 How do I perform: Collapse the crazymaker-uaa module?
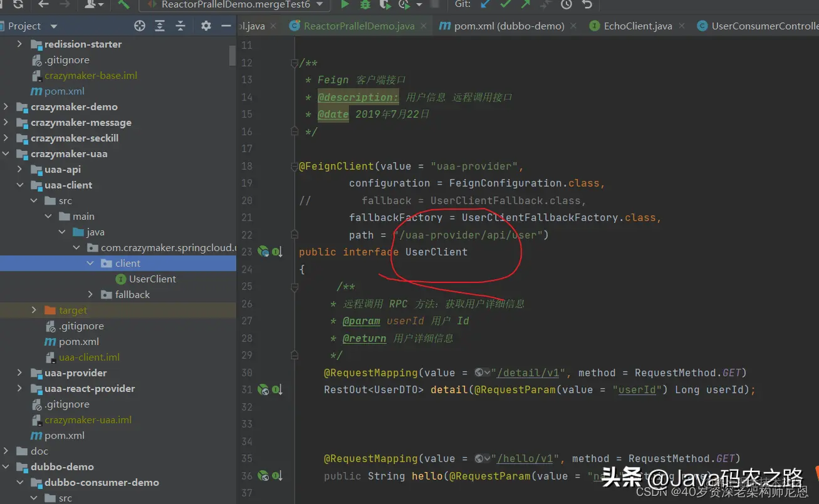(6, 154)
